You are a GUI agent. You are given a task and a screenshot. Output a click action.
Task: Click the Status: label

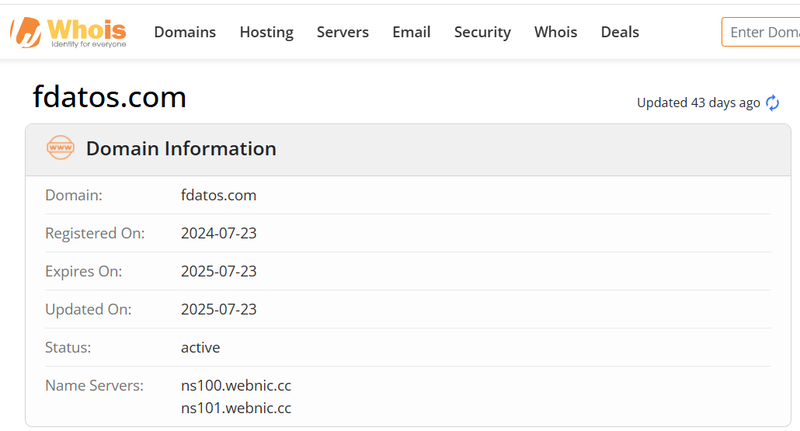click(x=68, y=348)
